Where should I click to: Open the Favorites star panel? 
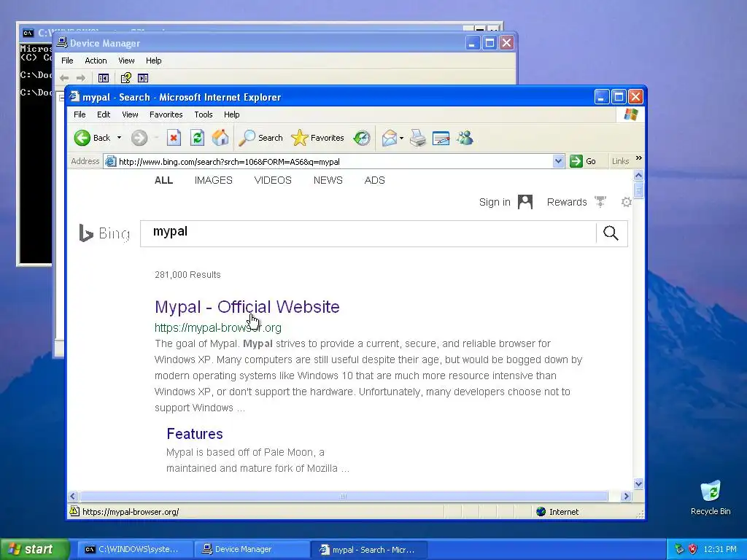click(x=317, y=138)
